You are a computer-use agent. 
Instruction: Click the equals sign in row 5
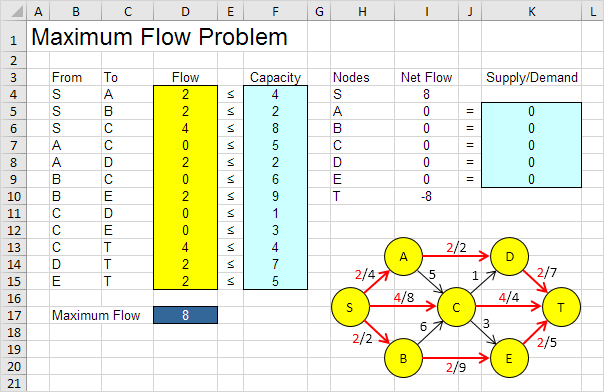point(470,111)
